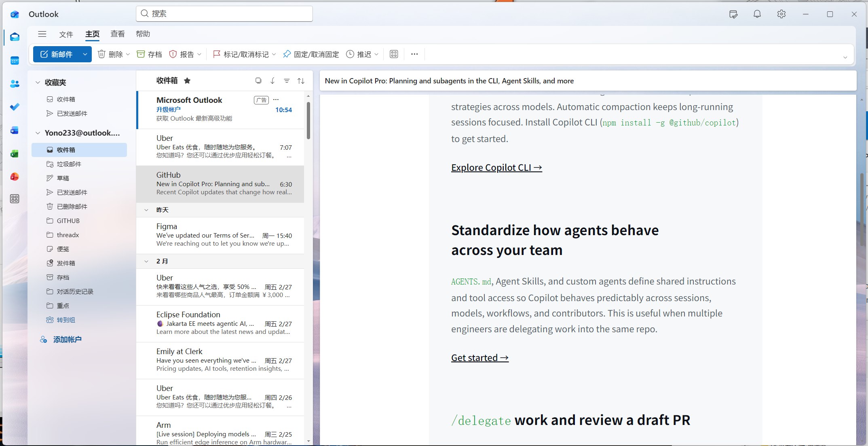Click the 存档 archive toolbar button

click(149, 54)
